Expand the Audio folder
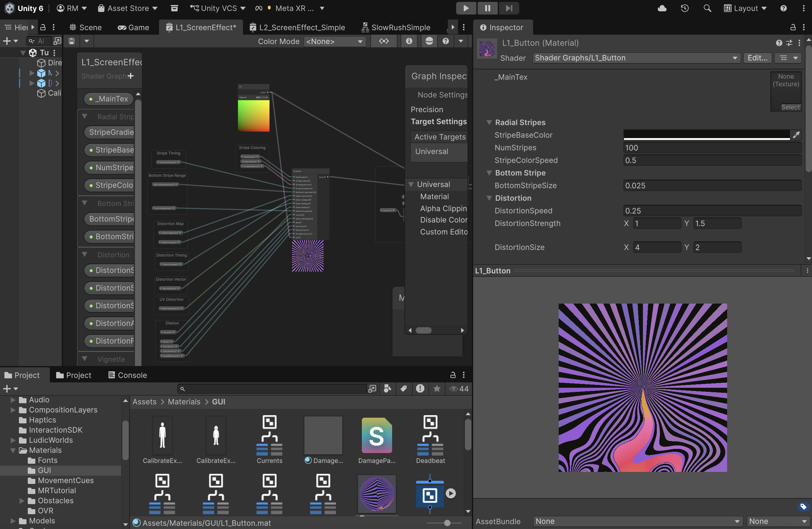The image size is (812, 529). pos(13,400)
